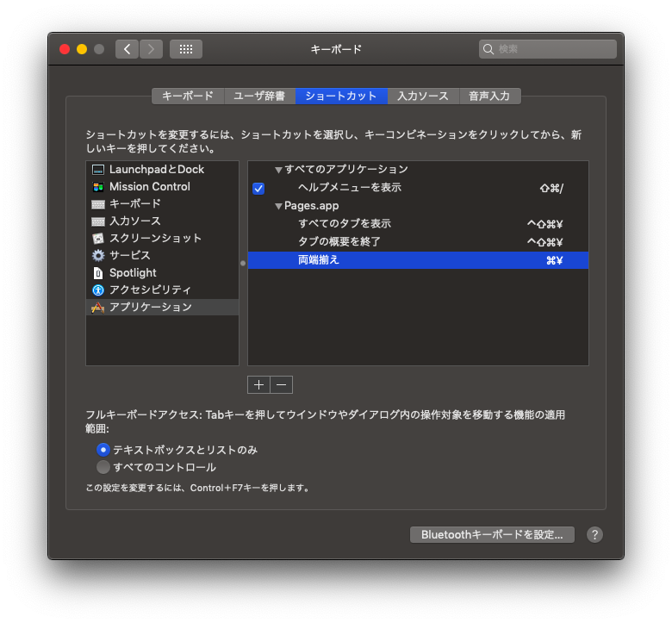
Task: Select the アクセシビリティ label in category list
Action: (x=150, y=290)
